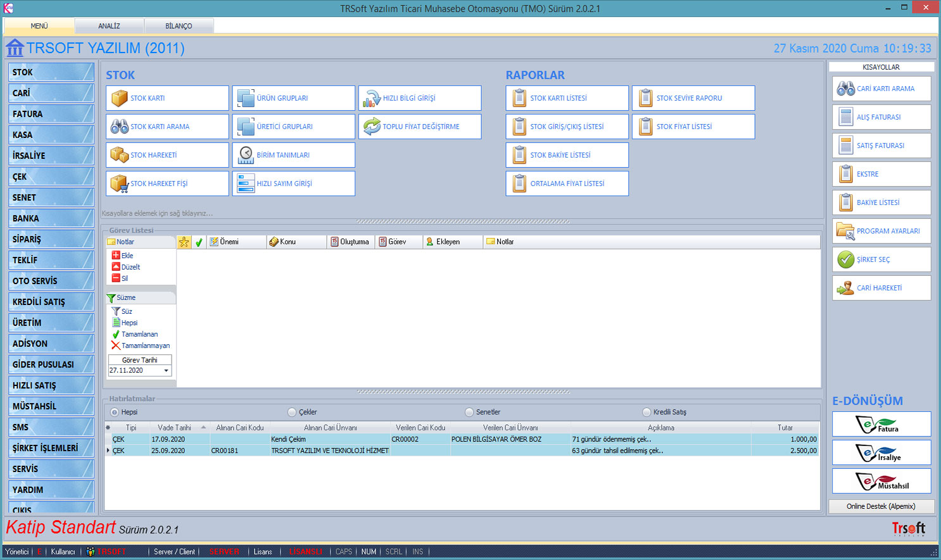Click the green checkmark column header

[x=199, y=242]
